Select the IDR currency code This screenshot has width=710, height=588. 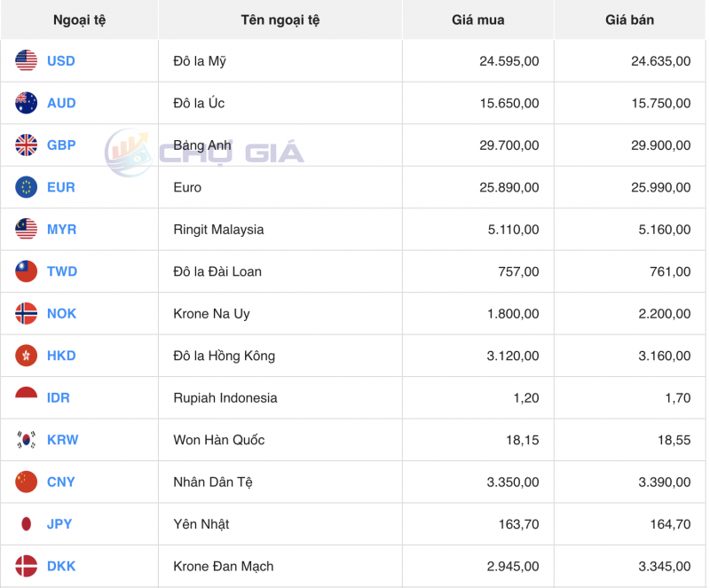point(57,397)
